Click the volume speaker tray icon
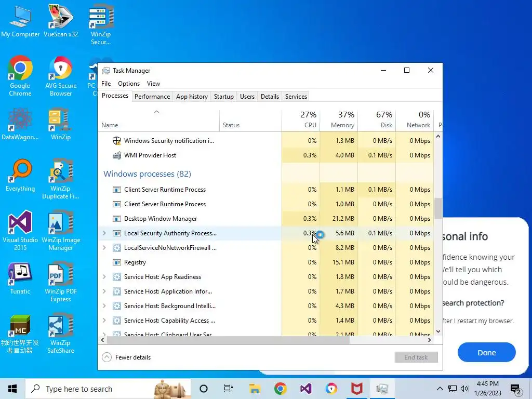The width and height of the screenshot is (532, 399). pos(464,389)
